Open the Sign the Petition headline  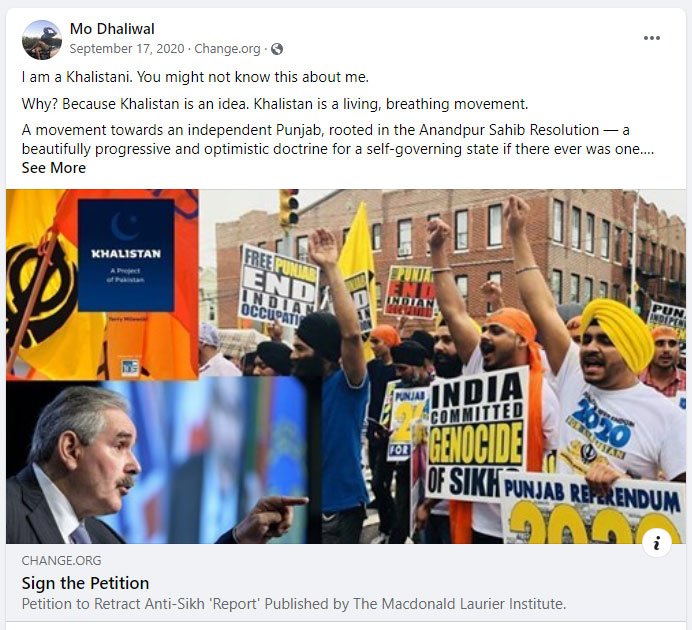point(85,583)
